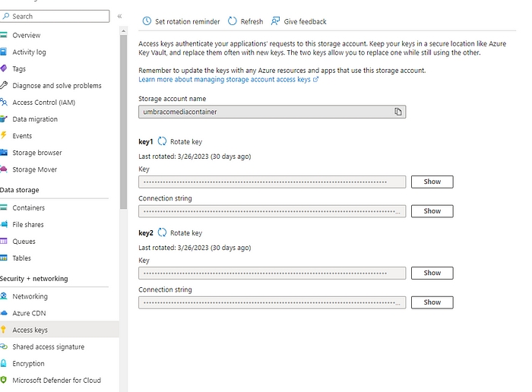This screenshot has height=392, width=532.
Task: Click the key2 Last rotated date text
Action: click(x=195, y=248)
